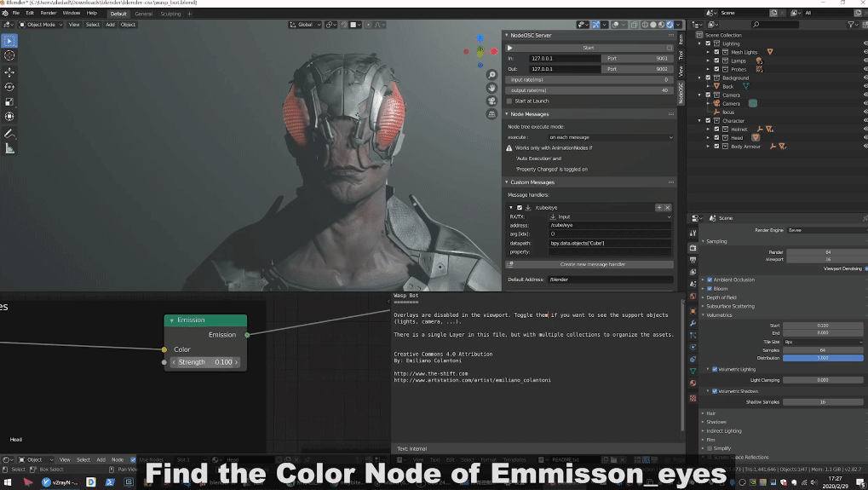This screenshot has width=868, height=490.
Task: Open Material properties tab icon
Action: [x=693, y=383]
